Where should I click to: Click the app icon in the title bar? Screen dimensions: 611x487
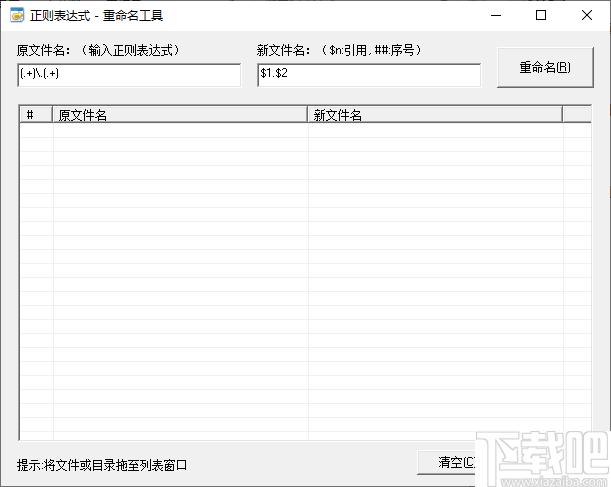[17, 15]
